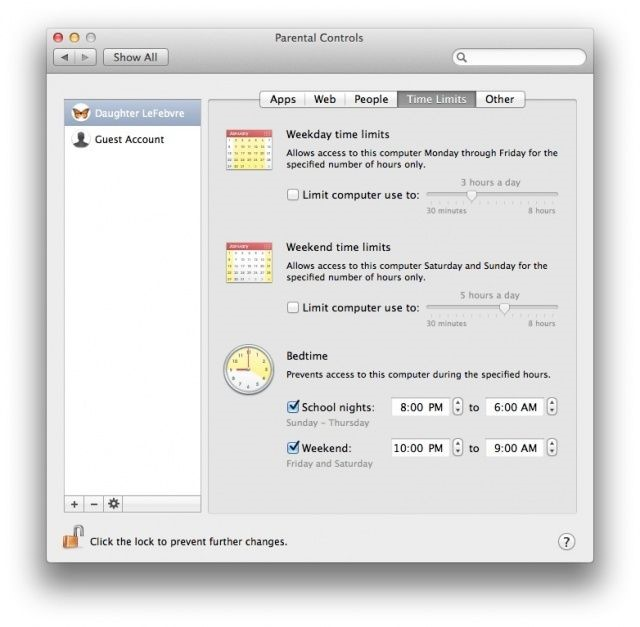
Task: Adjust Weekend 10:00 PM start stepper
Action: click(457, 448)
